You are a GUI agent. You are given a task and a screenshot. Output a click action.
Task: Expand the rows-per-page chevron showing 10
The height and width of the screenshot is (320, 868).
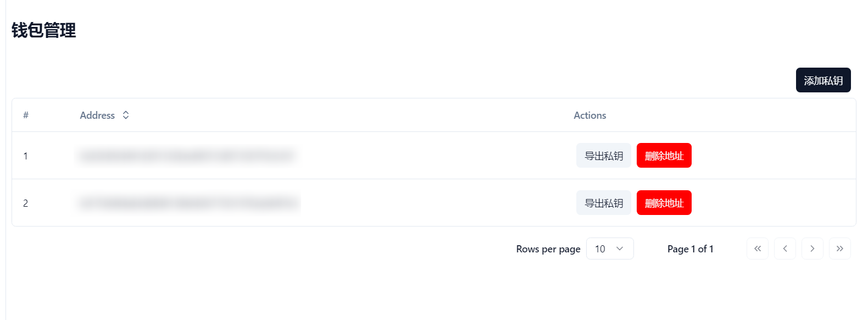point(620,249)
